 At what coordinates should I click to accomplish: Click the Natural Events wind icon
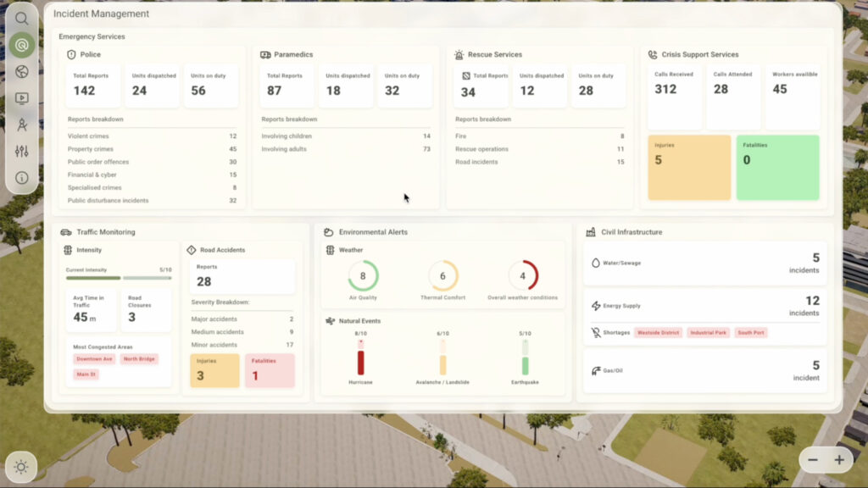tap(330, 321)
